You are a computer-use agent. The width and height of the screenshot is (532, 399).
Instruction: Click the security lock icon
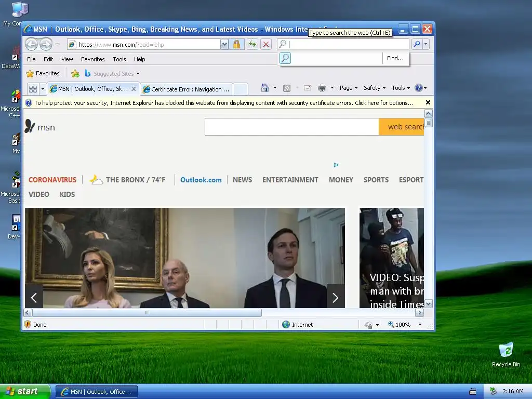[x=236, y=44]
